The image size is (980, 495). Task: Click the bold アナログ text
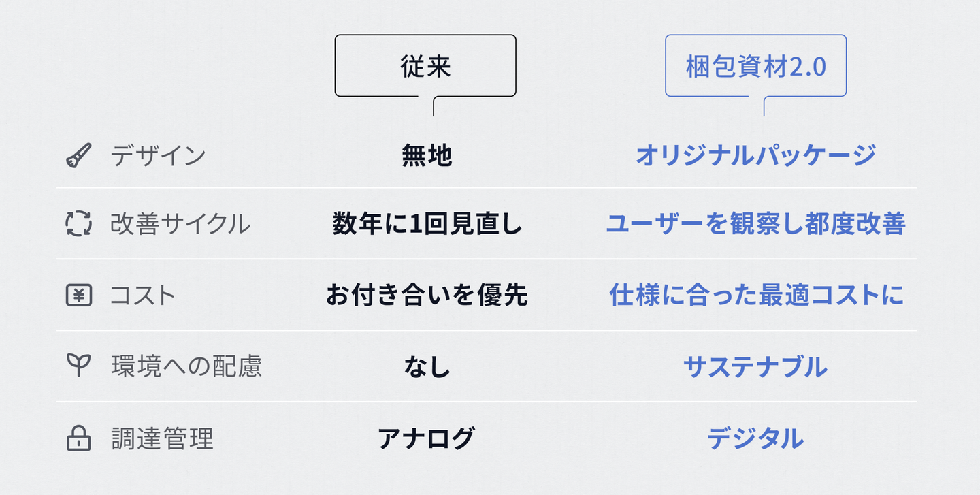click(426, 438)
